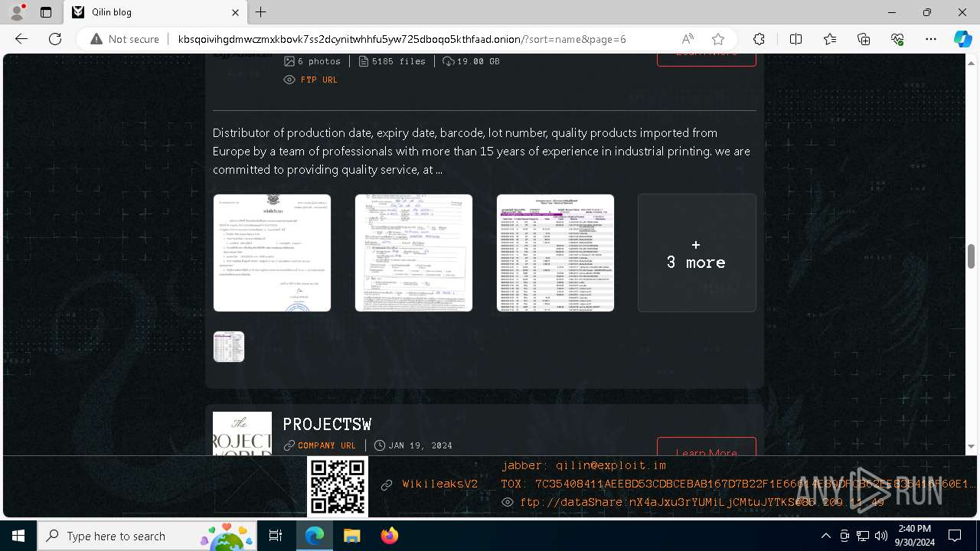This screenshot has height=551, width=980.
Task: Click the scrollbar down arrow
Action: point(971,446)
